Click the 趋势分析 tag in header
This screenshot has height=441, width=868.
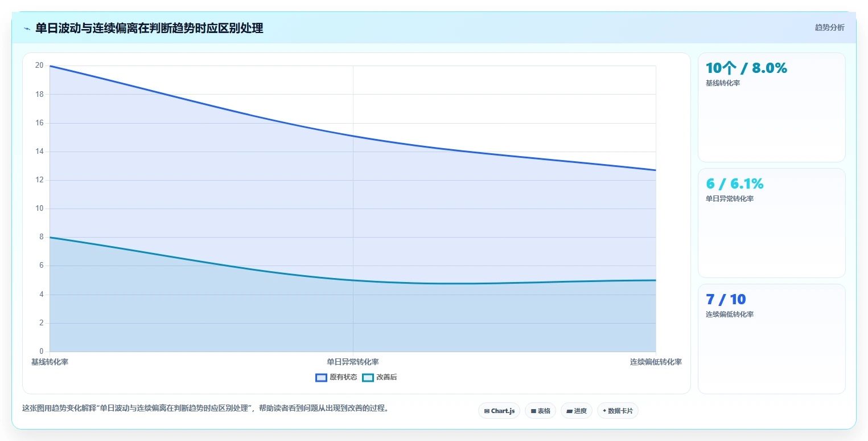point(829,27)
